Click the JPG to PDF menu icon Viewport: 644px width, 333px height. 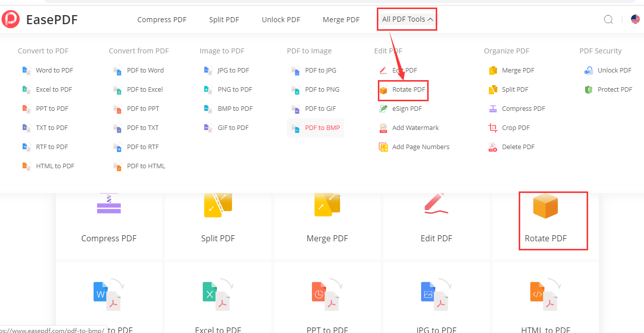[208, 71]
